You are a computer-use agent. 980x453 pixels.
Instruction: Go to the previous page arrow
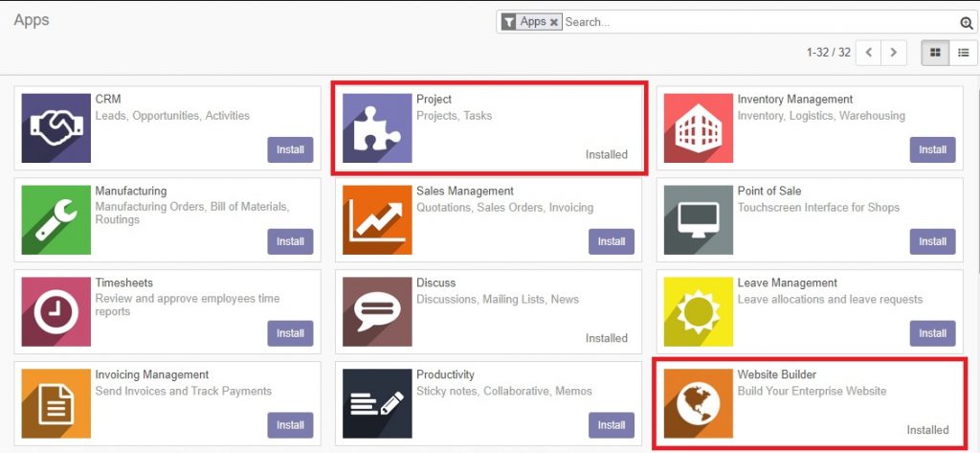pos(868,53)
